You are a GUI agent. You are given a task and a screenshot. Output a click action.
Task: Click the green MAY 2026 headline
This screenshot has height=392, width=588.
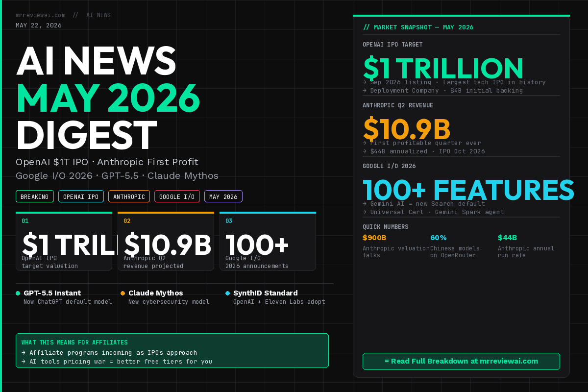click(108, 98)
